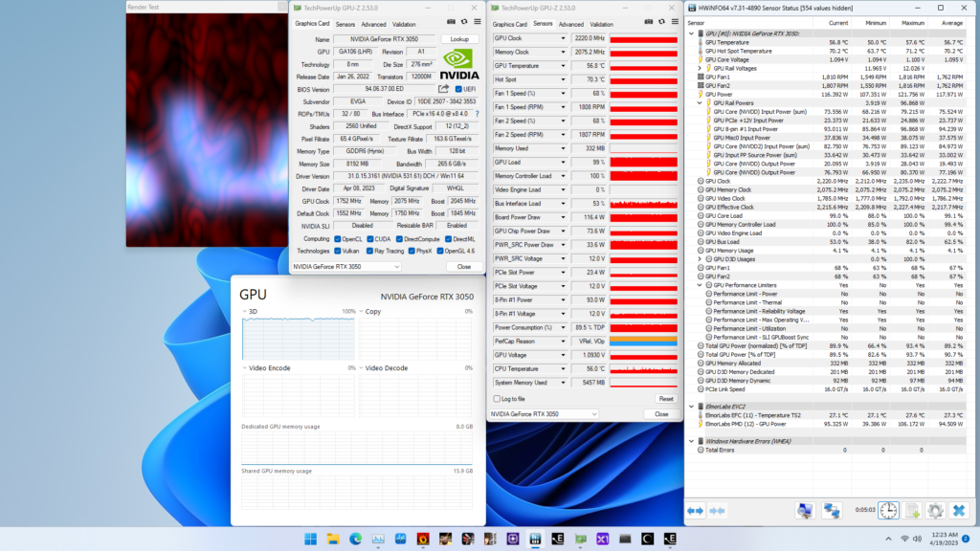Screen dimensions: 980x551
Task: Click the HWiNFO log file with plus icon
Action: click(x=912, y=511)
